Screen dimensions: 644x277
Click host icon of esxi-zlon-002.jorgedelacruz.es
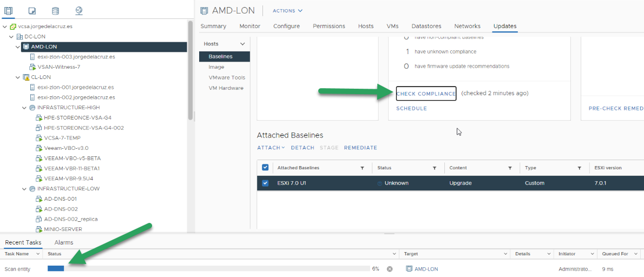[x=32, y=97]
